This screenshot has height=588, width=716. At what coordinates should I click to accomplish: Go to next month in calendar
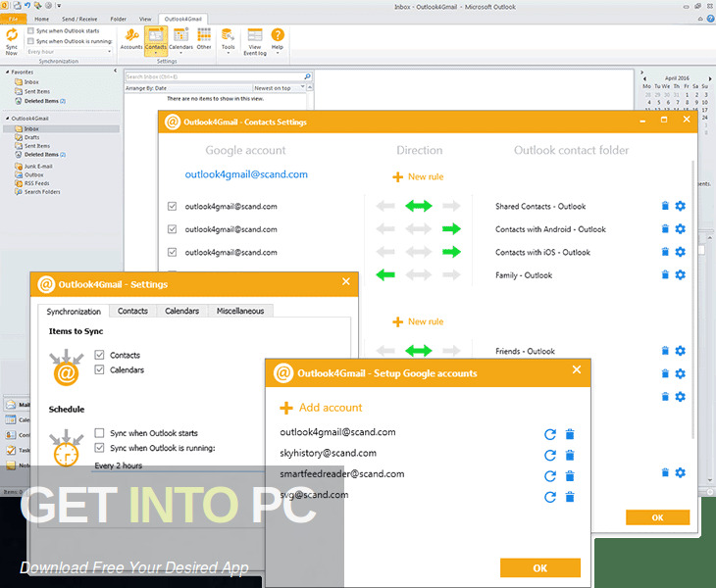click(x=710, y=78)
